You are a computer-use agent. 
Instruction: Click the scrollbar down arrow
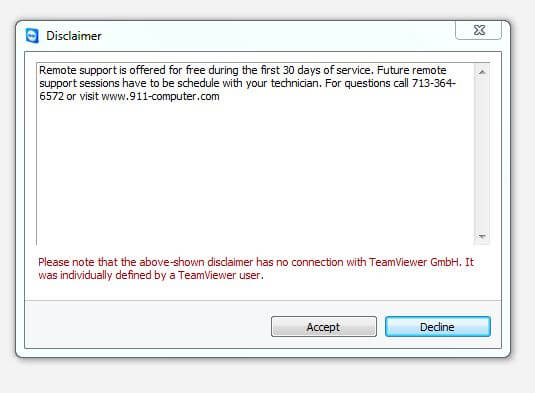tap(482, 236)
